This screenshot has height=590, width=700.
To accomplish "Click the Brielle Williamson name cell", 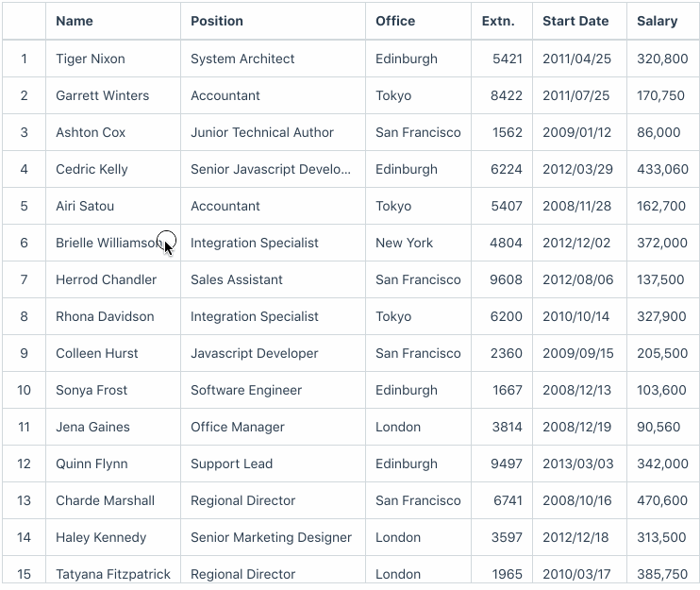I will pos(106,243).
